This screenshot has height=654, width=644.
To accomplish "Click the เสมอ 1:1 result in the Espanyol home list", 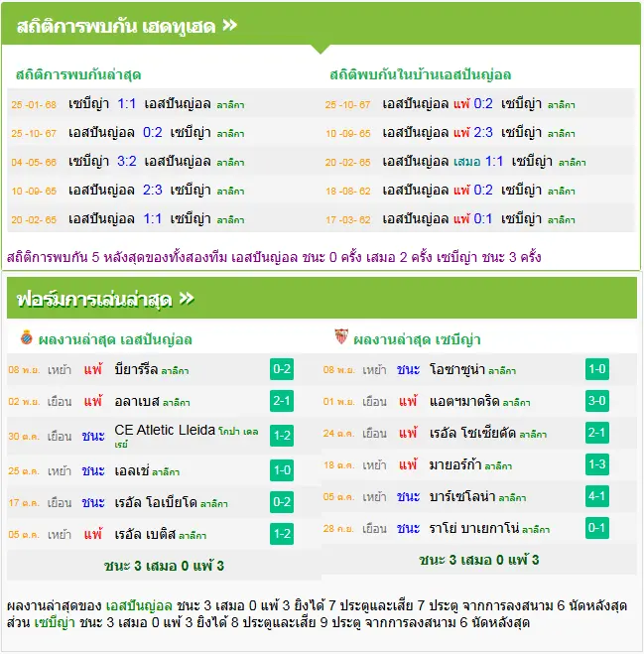I will coord(478,161).
